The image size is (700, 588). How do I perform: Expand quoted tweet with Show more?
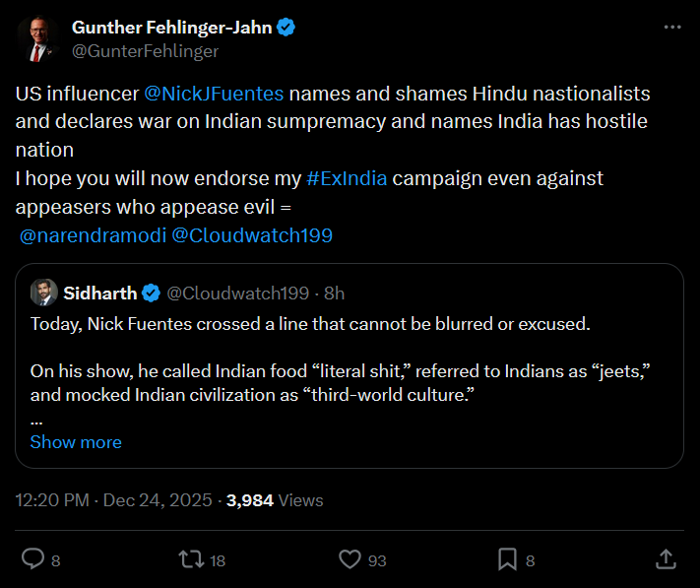click(x=76, y=442)
